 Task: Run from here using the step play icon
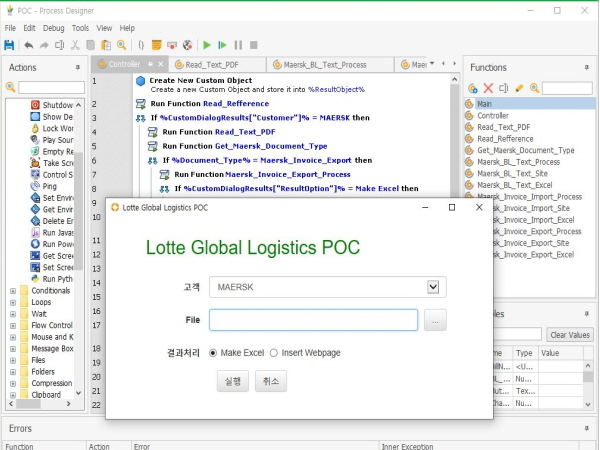click(x=222, y=45)
